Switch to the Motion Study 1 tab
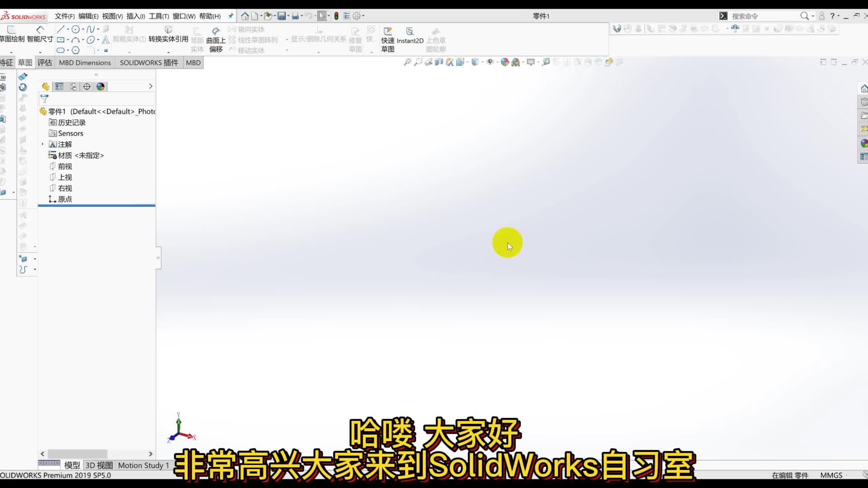868x488 pixels. tap(143, 465)
